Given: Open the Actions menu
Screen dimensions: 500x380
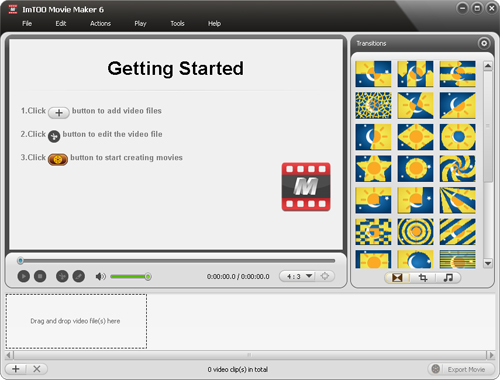Looking at the screenshot, I should point(100,23).
